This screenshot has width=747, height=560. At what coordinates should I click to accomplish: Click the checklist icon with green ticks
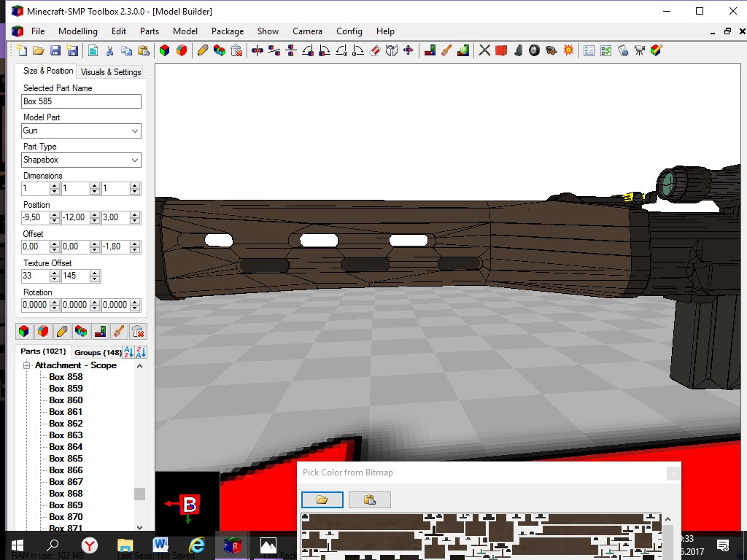click(x=606, y=50)
